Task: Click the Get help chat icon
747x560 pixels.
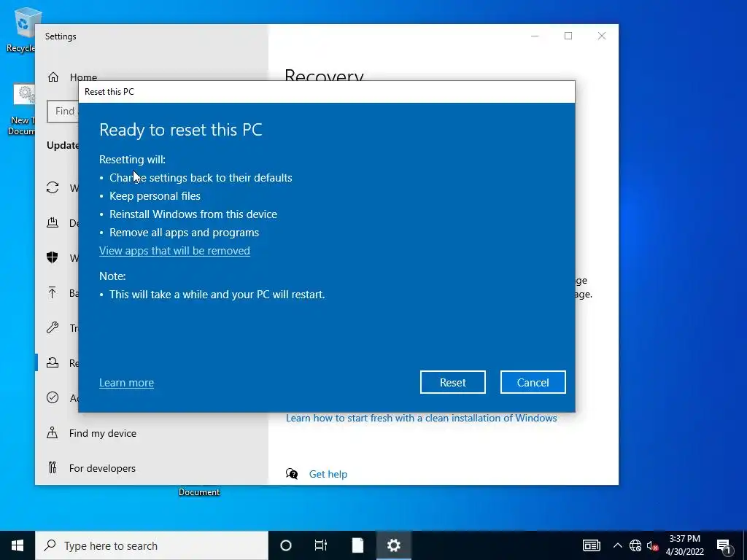Action: coord(292,474)
